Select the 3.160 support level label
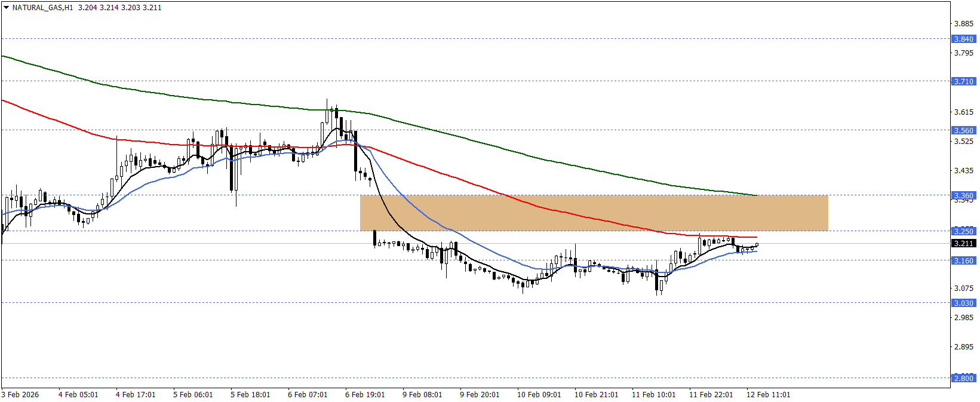Screen dimensions: 980x402 tap(963, 260)
